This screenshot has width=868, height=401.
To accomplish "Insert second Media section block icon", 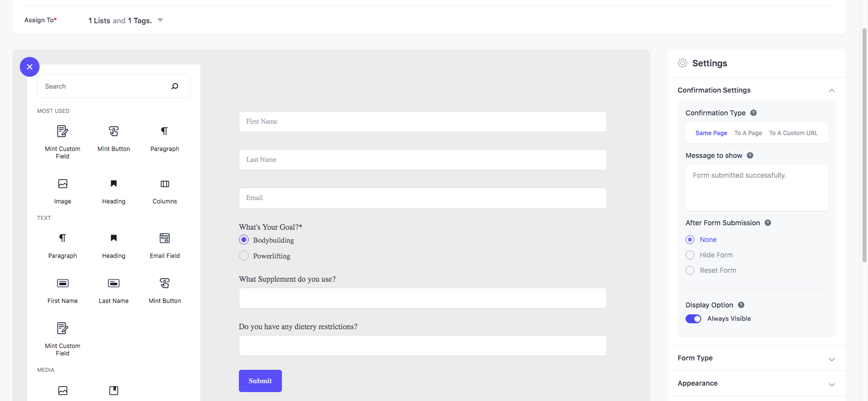I will pos(114,391).
